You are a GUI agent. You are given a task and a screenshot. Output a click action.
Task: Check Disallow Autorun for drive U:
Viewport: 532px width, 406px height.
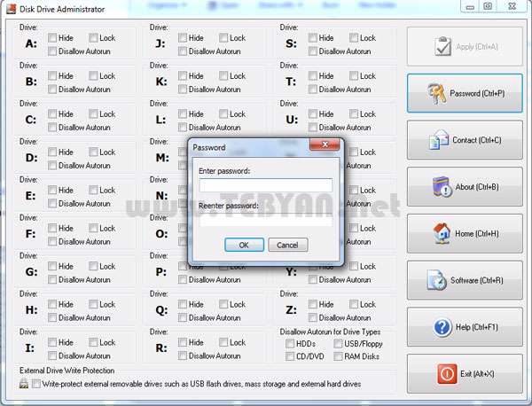click(313, 127)
